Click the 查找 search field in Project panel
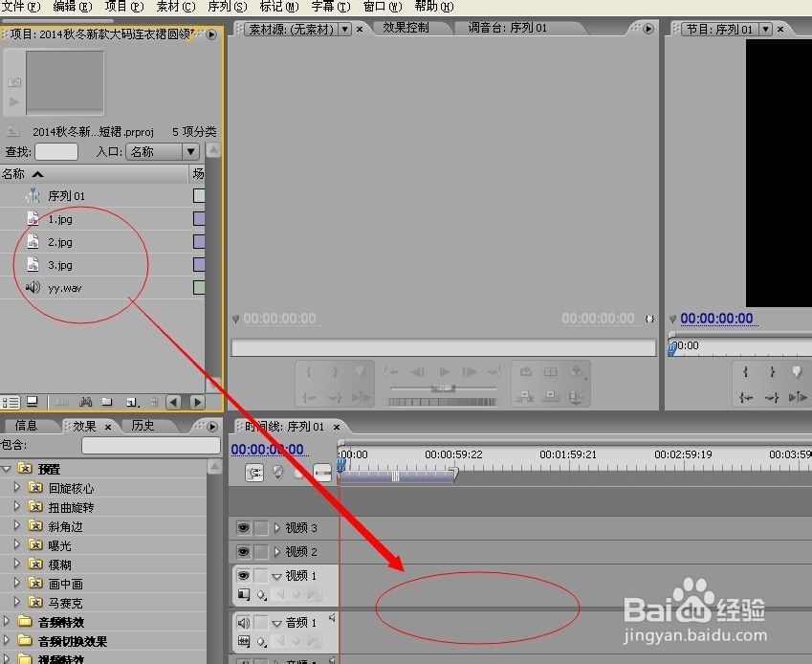This screenshot has width=812, height=664. point(56,152)
